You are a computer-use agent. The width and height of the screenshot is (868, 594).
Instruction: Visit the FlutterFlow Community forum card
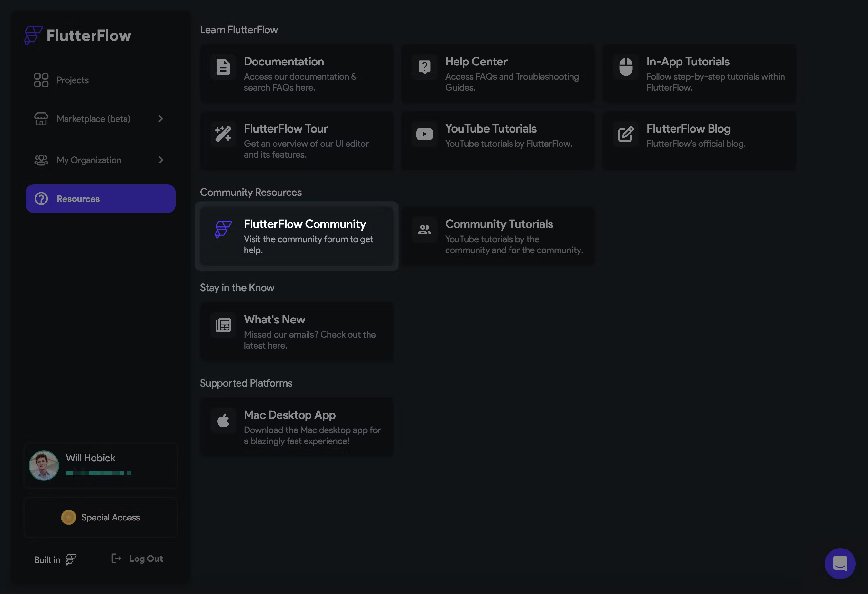pyautogui.click(x=297, y=236)
